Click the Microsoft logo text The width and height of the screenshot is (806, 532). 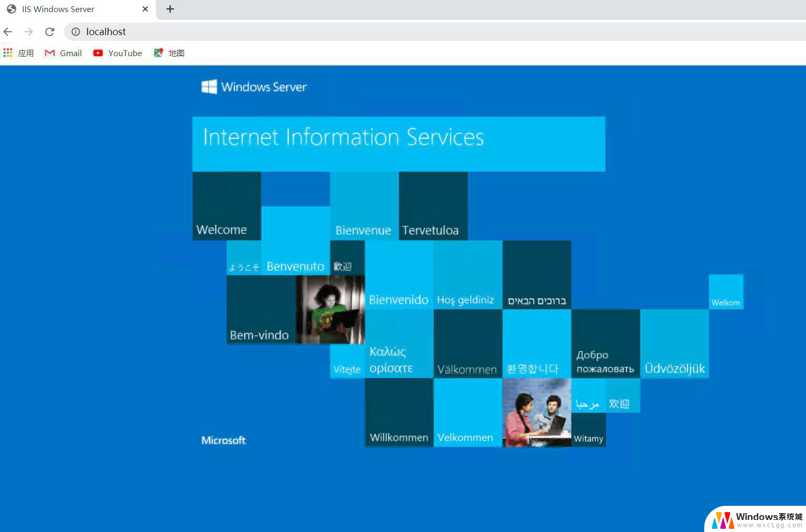pos(224,440)
